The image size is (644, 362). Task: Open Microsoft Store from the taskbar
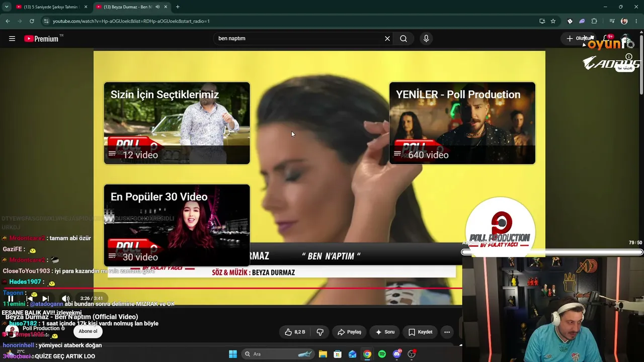(x=338, y=354)
